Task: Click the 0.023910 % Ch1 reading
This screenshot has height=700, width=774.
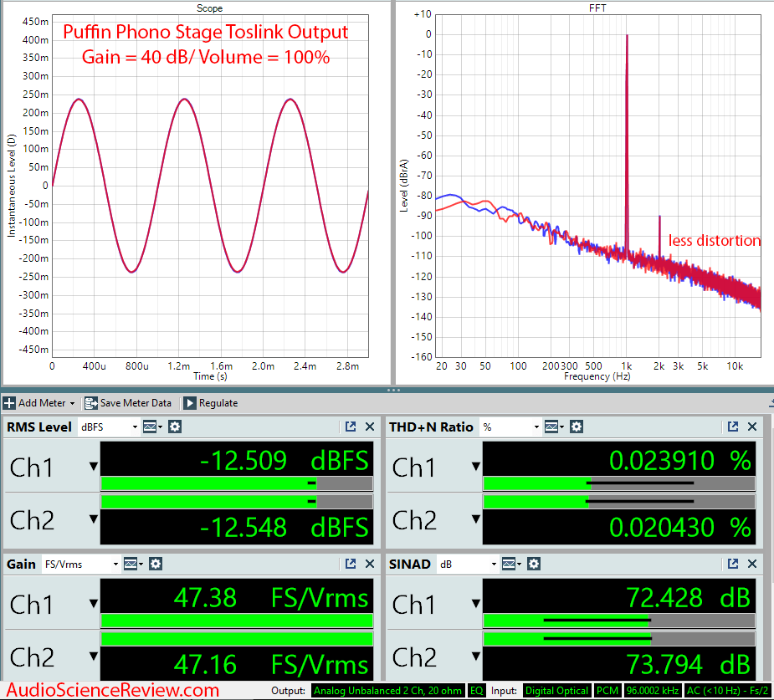Action: pos(680,461)
